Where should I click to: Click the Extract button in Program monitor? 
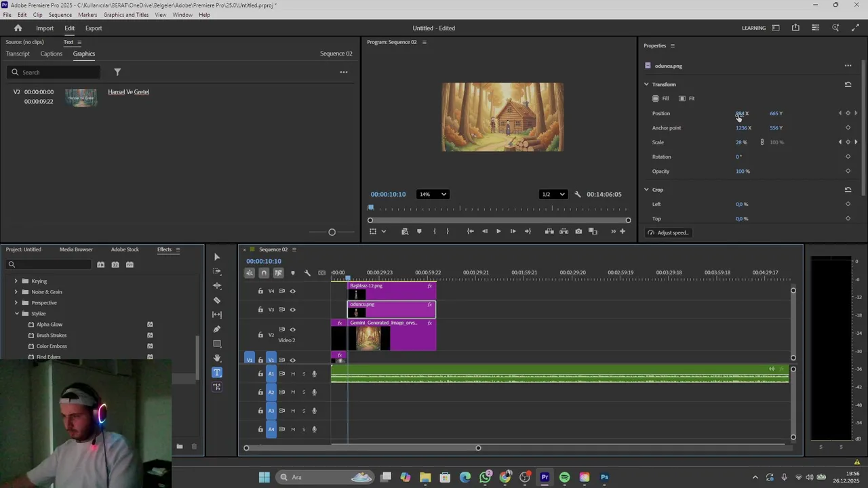pos(564,232)
